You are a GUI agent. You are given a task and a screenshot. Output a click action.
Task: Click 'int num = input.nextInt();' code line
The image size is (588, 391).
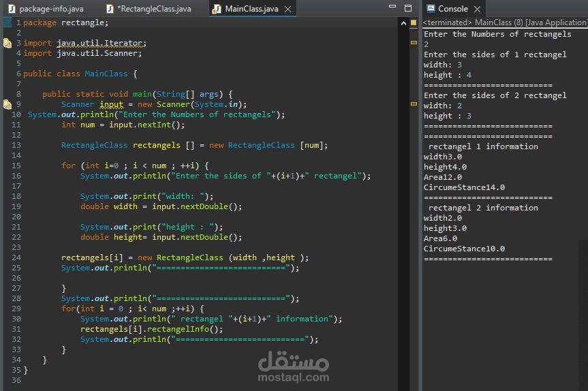coord(123,125)
